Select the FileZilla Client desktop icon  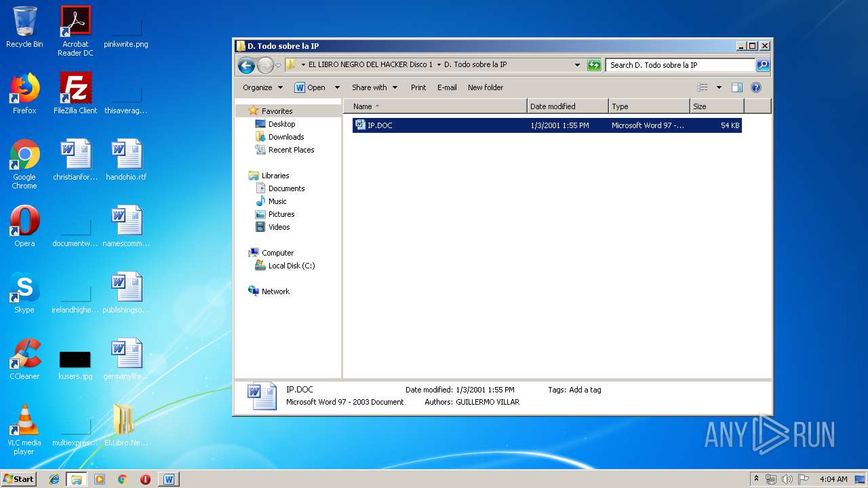tap(75, 94)
